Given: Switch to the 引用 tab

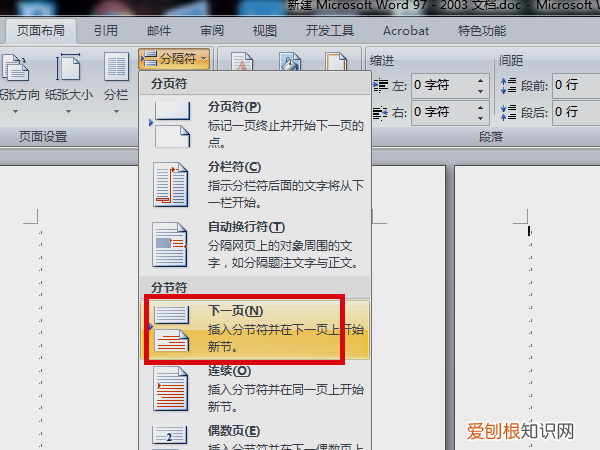Looking at the screenshot, I should 106,31.
